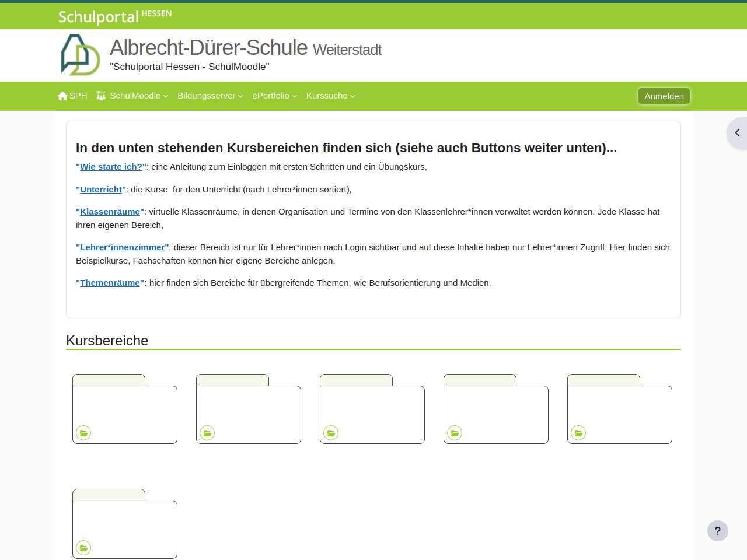Open the Kurssuche menu
The width and height of the screenshot is (747, 560).
[x=330, y=96]
